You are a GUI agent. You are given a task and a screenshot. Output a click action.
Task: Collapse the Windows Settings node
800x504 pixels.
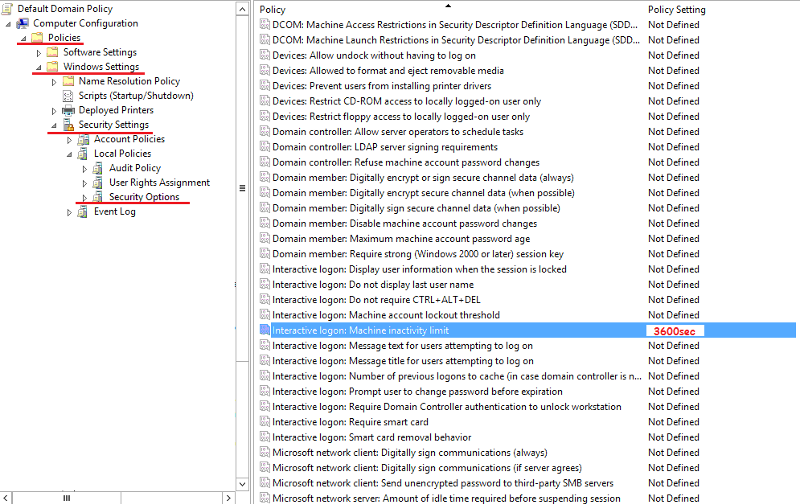[39, 67]
